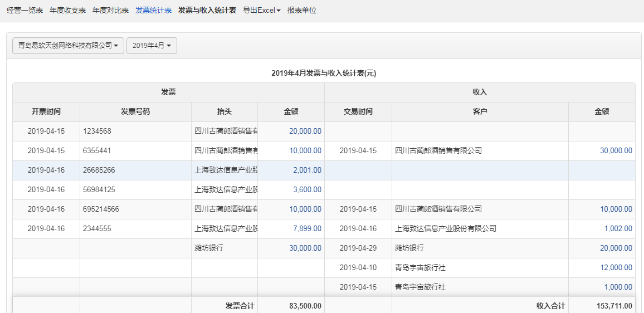Select invoice number 1234568

coord(97,131)
